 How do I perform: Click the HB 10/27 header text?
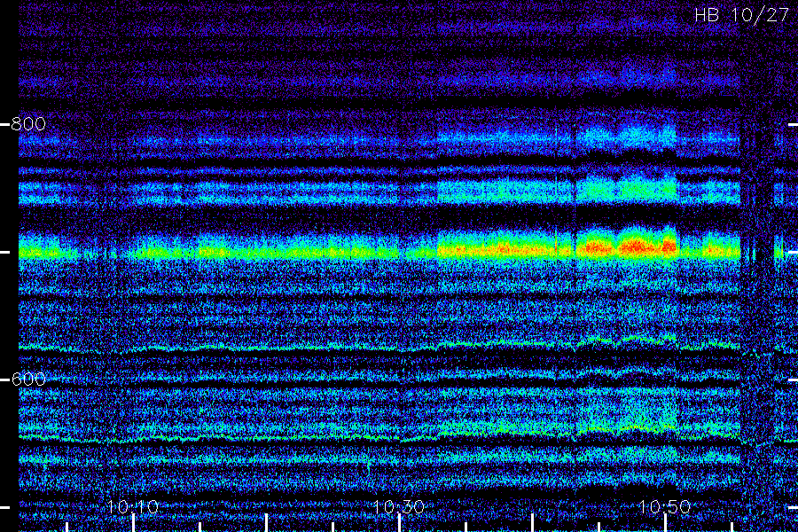pos(741,15)
